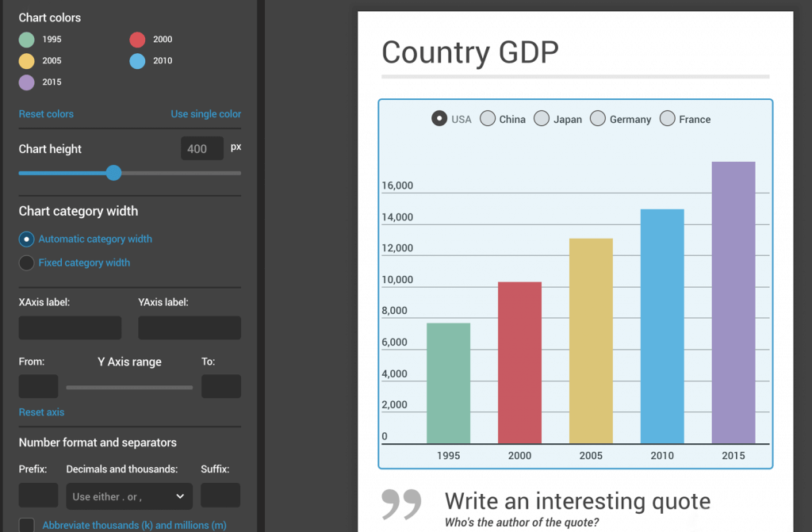
Task: Open the 1995 green color swatch
Action: (x=27, y=39)
